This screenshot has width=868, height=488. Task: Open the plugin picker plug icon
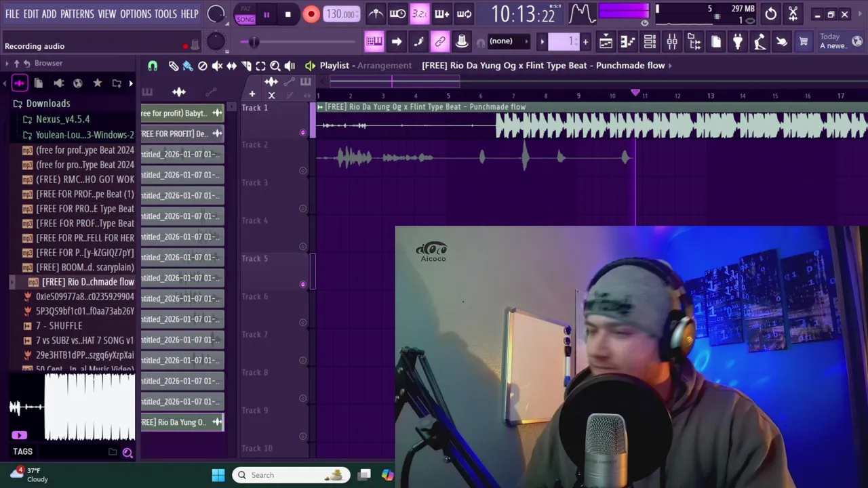pyautogui.click(x=738, y=42)
